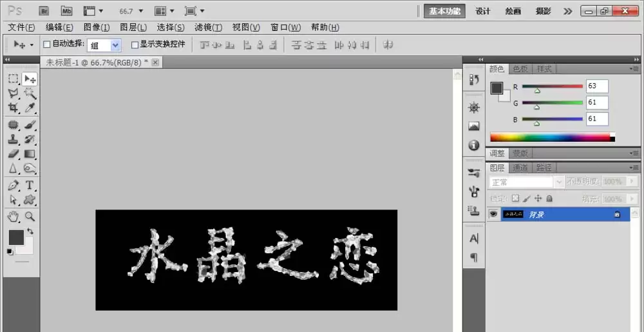Screen dimensions: 644x332
Task: Open the Layers panel options menu
Action: click(x=634, y=168)
